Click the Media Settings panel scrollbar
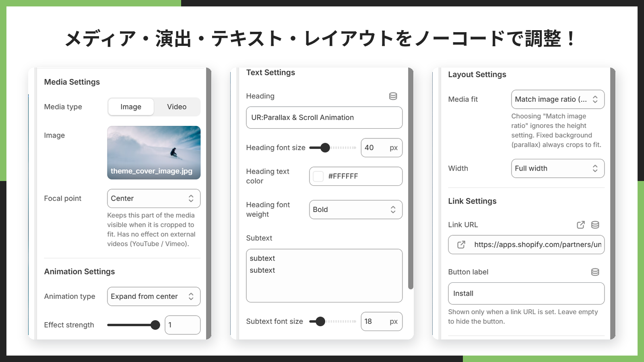 coord(208,204)
